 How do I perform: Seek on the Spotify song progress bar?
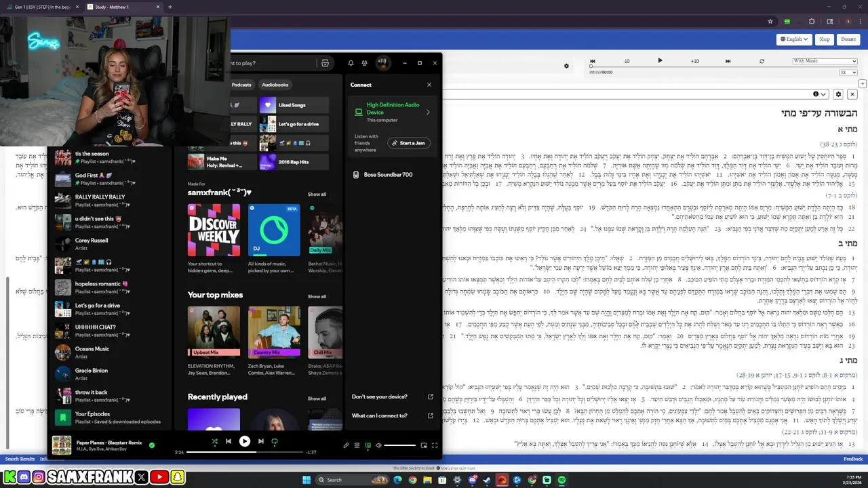pos(244,452)
